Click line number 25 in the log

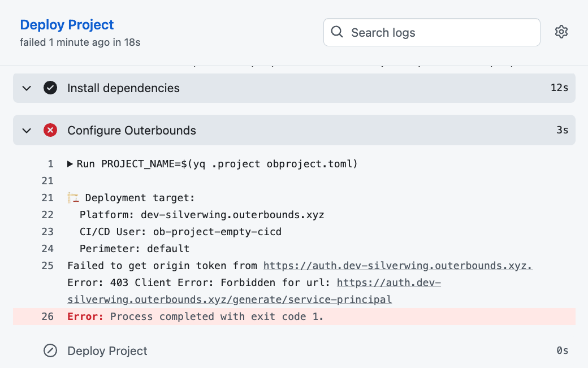pos(47,266)
